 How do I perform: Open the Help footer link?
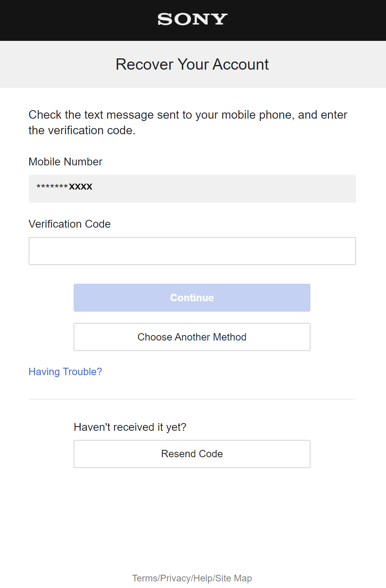(203, 578)
